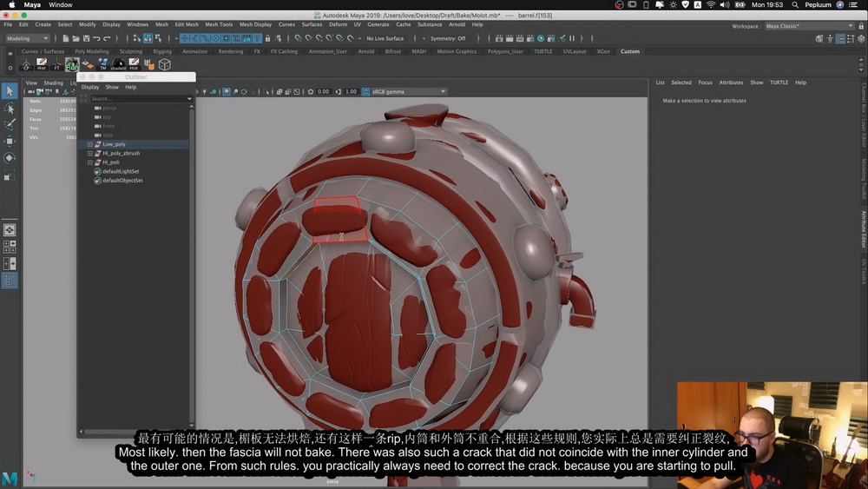Viewport: 868px width, 489px height.
Task: Expand the Hi_poly_zbrush node in Outliner
Action: [x=89, y=154]
